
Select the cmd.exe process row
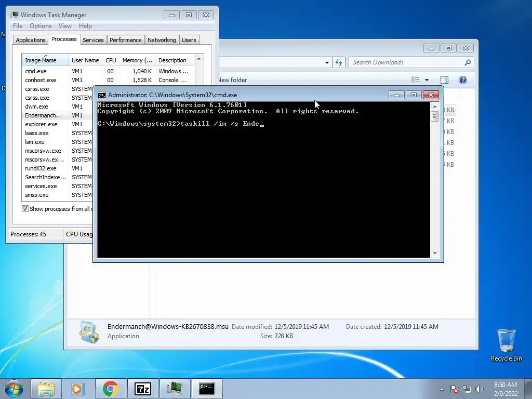[108, 71]
